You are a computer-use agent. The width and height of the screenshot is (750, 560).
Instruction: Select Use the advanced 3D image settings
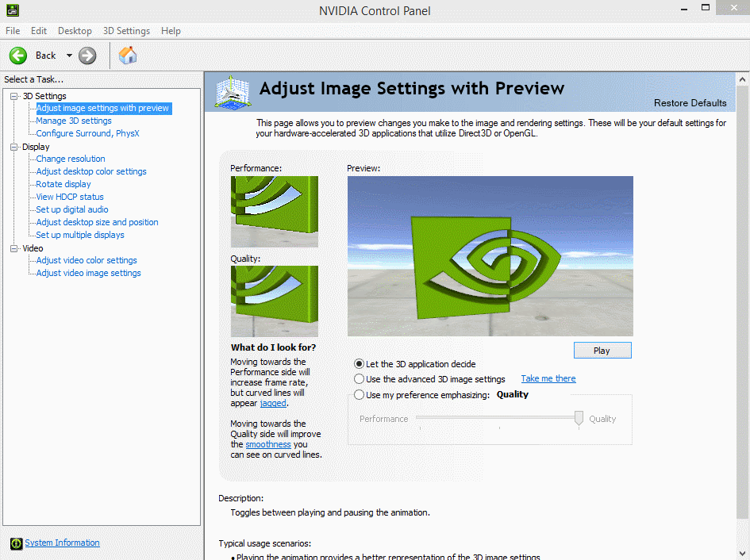[x=360, y=379]
